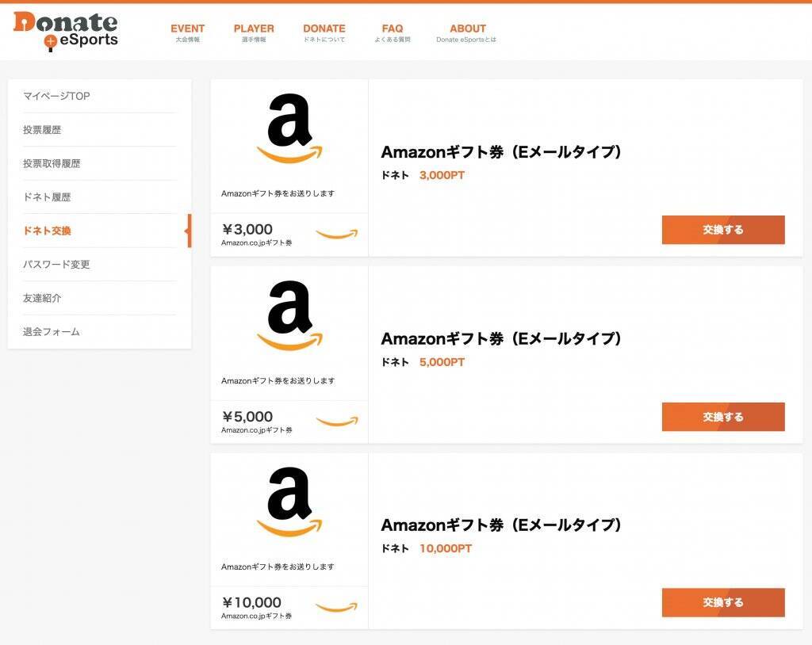Click the Amazon logo on the 10,000 gift card
812x645 pixels.
[x=289, y=501]
